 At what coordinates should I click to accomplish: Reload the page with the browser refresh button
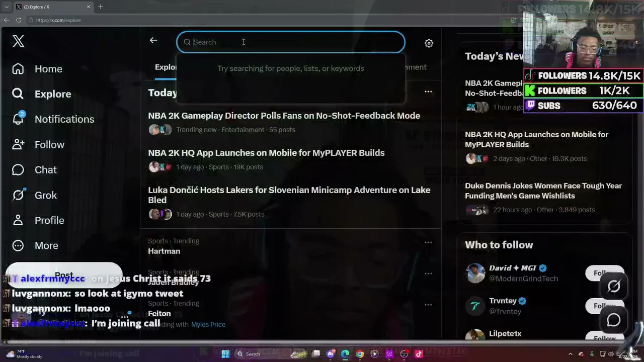(x=19, y=20)
